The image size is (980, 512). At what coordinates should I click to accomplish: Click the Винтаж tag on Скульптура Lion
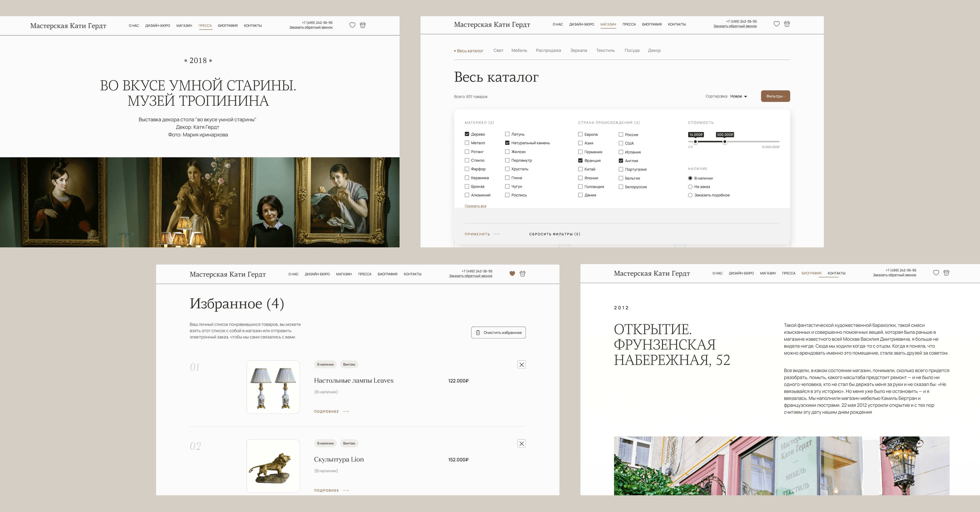click(x=349, y=443)
